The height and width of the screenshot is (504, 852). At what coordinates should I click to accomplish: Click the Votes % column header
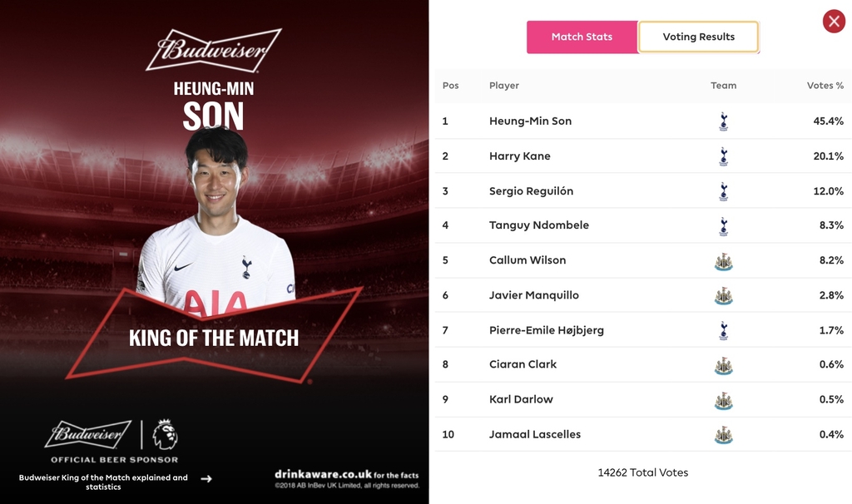tap(825, 86)
